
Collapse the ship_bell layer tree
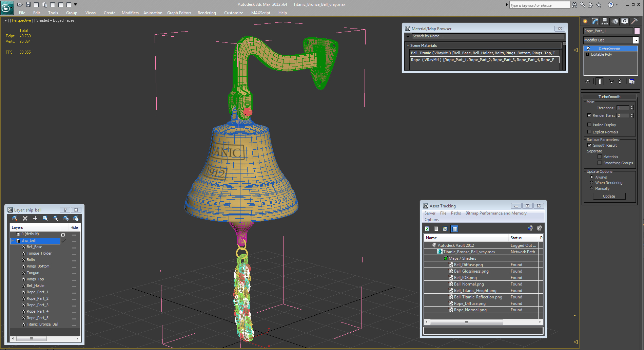(13, 241)
